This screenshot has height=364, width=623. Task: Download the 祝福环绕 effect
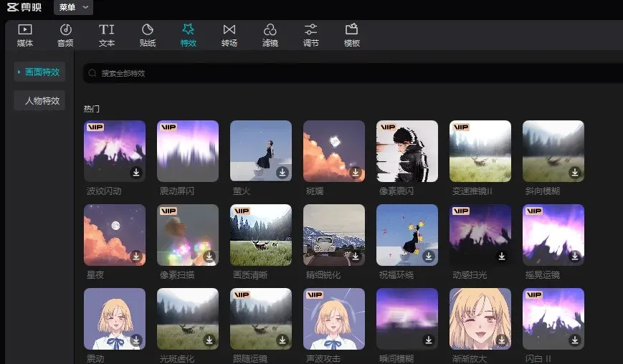tap(429, 256)
